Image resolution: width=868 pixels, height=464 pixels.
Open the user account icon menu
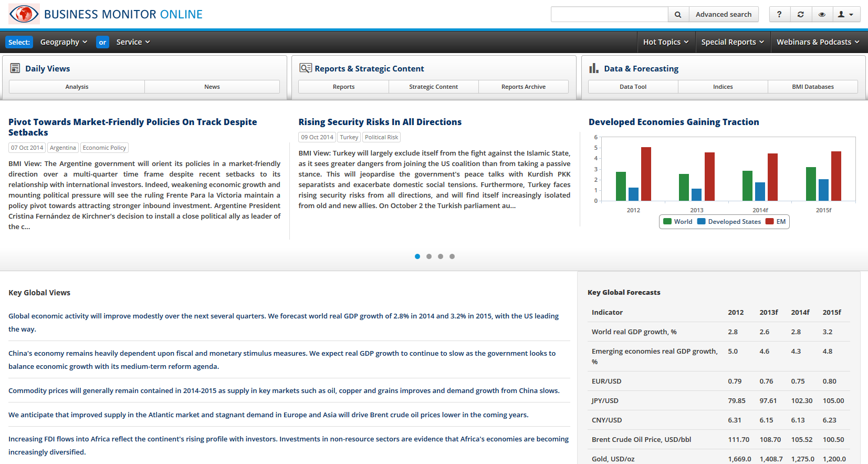tap(845, 15)
